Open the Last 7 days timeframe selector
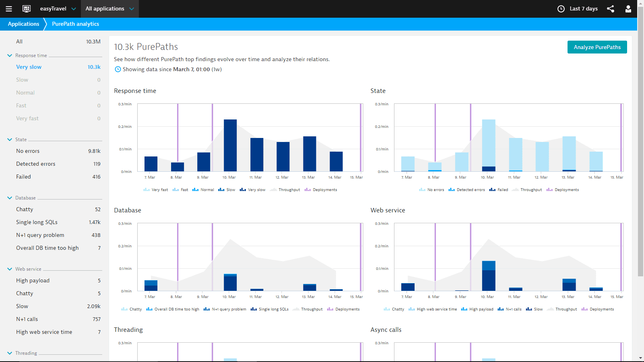 point(578,9)
